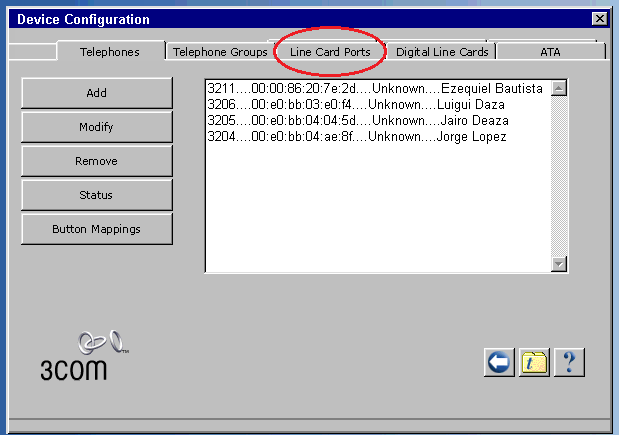The image size is (619, 435).
Task: Open the Status button
Action: coord(97,195)
